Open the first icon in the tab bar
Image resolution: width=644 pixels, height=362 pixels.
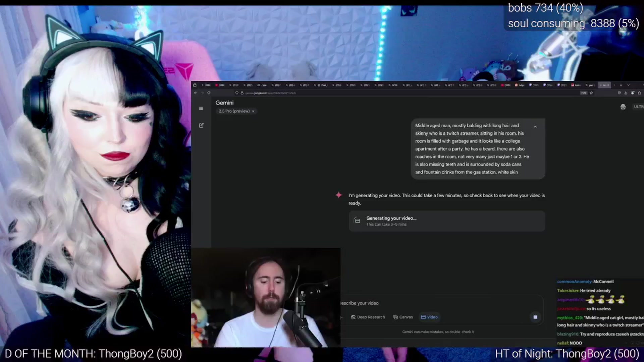click(x=195, y=85)
